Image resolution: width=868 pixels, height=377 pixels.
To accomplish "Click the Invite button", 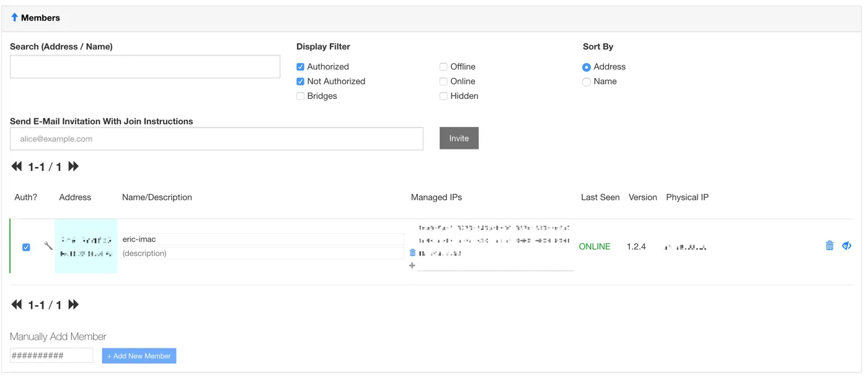I will coord(459,138).
